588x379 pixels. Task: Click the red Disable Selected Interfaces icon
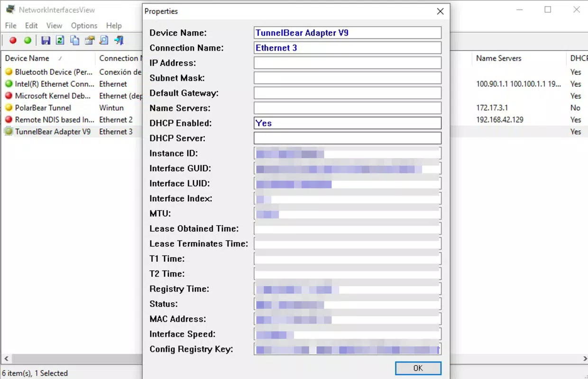tap(13, 40)
